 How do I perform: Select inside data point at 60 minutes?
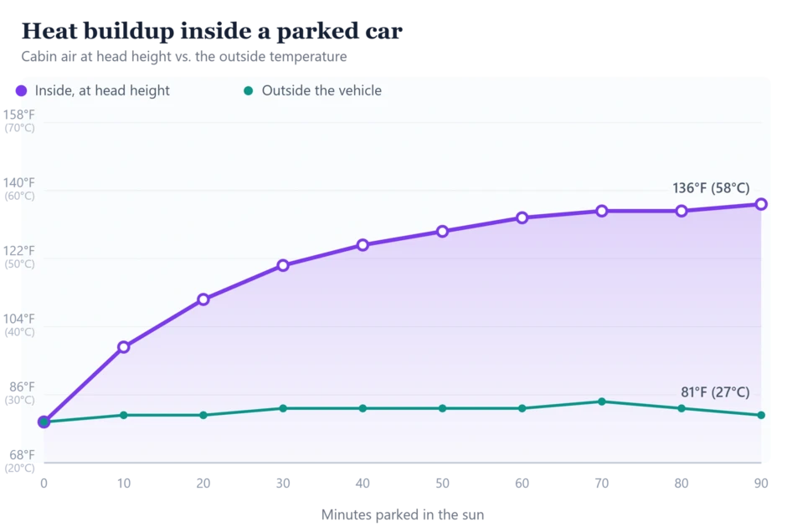pyautogui.click(x=522, y=217)
